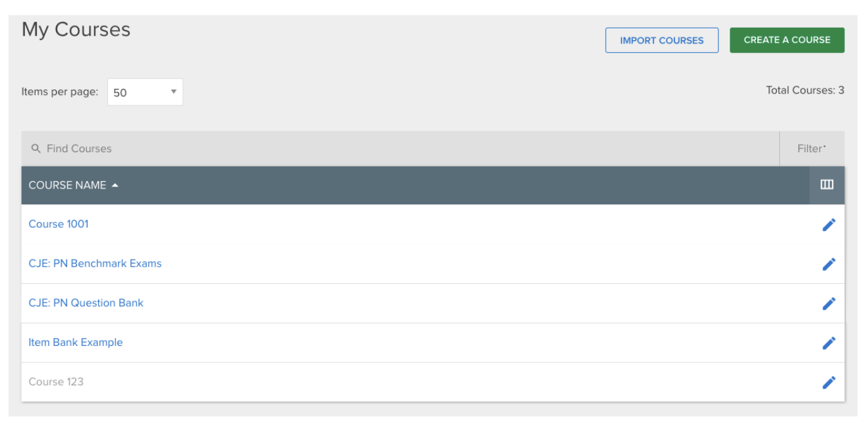Open the Import Courses dialog

pyautogui.click(x=661, y=40)
